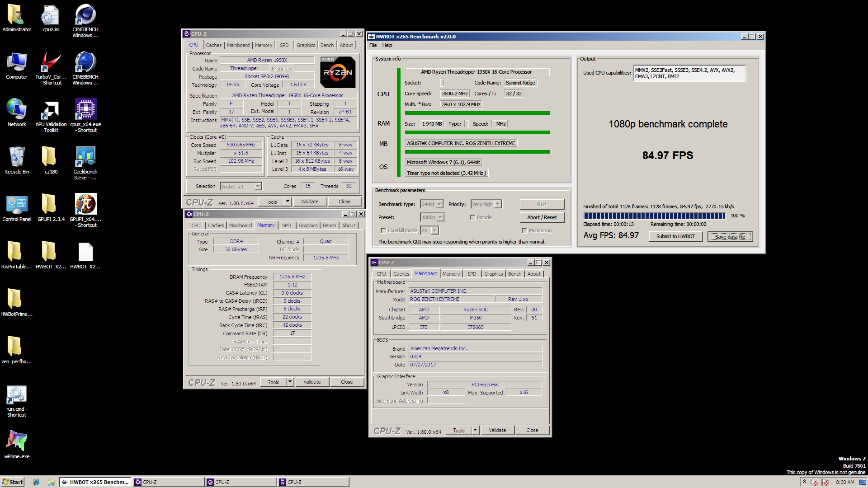Switch to Caches tab in top CPU-Z window
The height and width of the screenshot is (488, 868).
(x=213, y=45)
